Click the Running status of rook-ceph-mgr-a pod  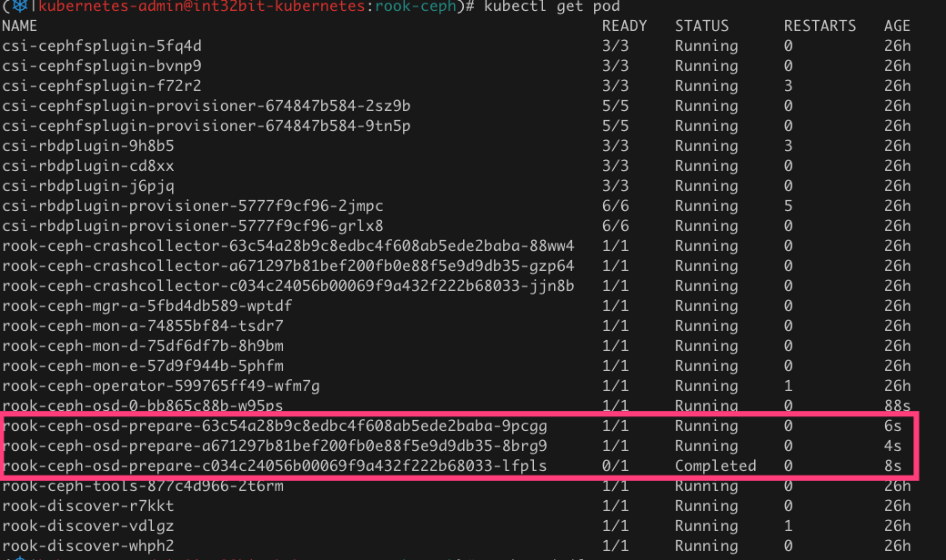[706, 305]
